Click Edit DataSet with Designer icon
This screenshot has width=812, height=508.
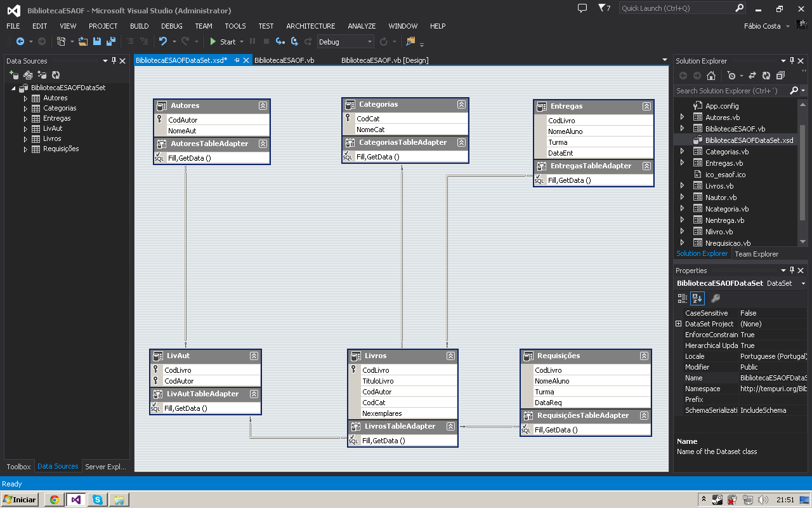point(28,75)
